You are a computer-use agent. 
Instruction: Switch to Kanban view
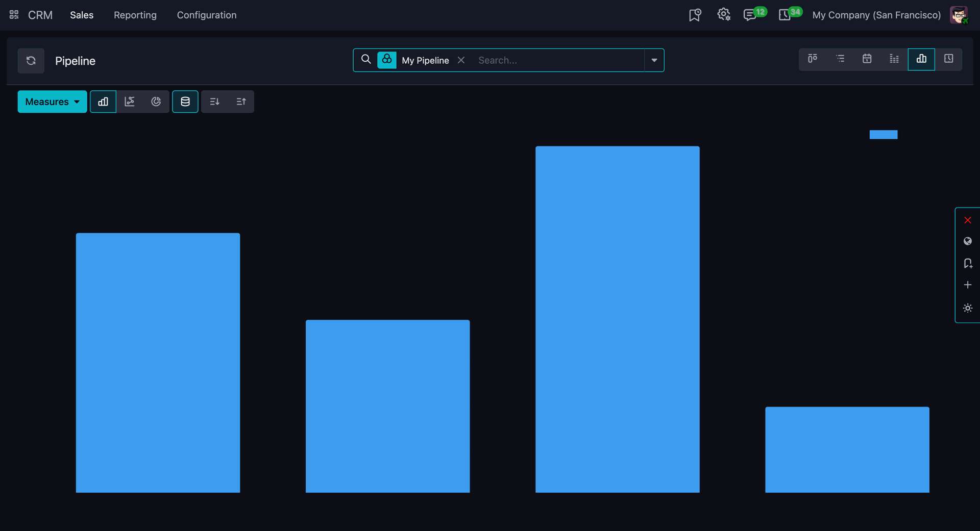(x=813, y=59)
